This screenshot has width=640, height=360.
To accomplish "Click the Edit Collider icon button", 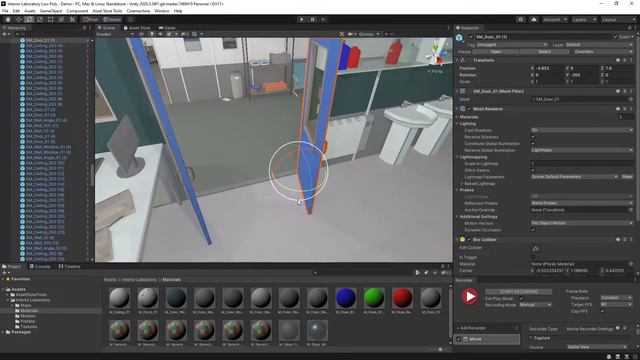I will [x=536, y=248].
